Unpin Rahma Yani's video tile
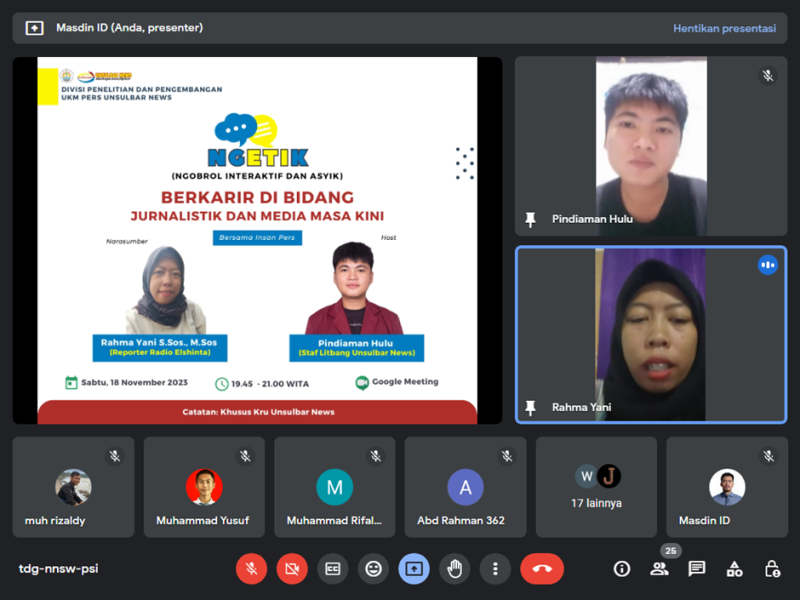This screenshot has height=600, width=800. (531, 407)
